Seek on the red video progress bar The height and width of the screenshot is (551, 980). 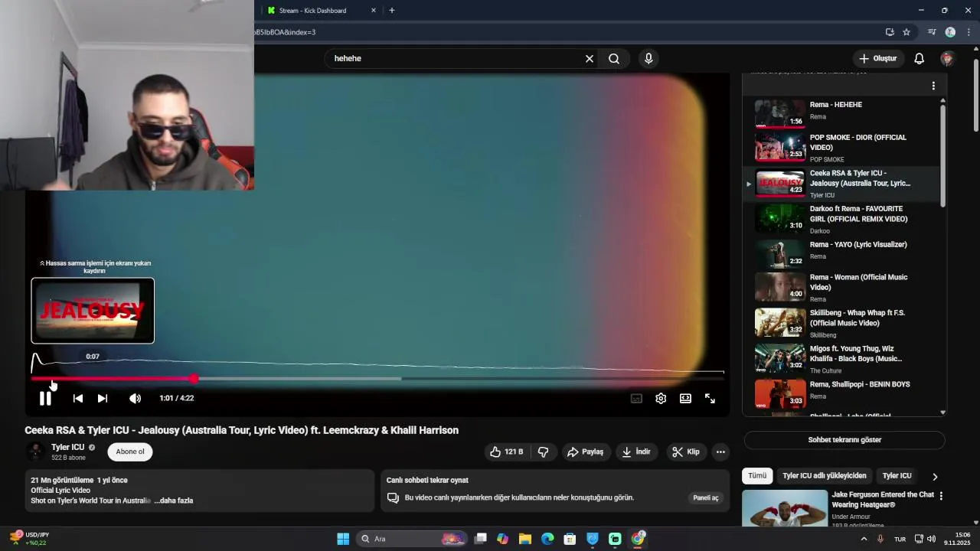[x=377, y=378]
